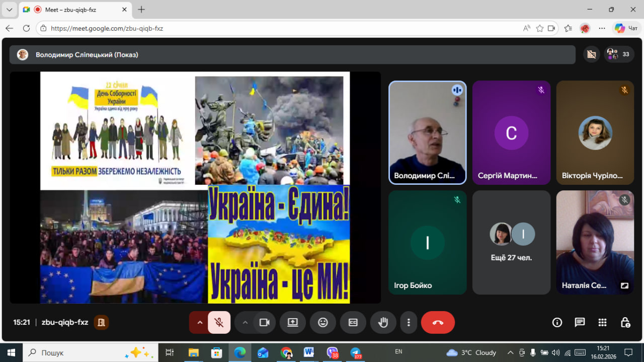This screenshot has height=362, width=644.
Task: Turn on closed captions
Action: point(353,323)
